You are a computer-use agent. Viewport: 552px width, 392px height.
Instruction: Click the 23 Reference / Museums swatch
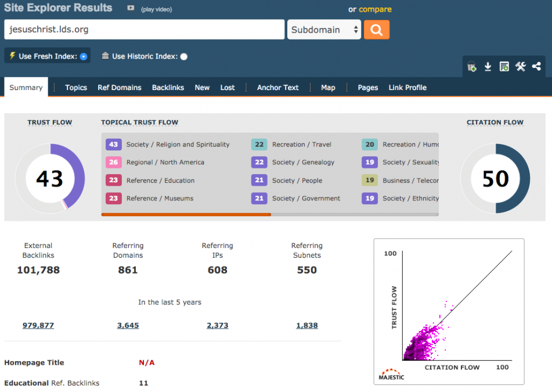[x=113, y=198]
